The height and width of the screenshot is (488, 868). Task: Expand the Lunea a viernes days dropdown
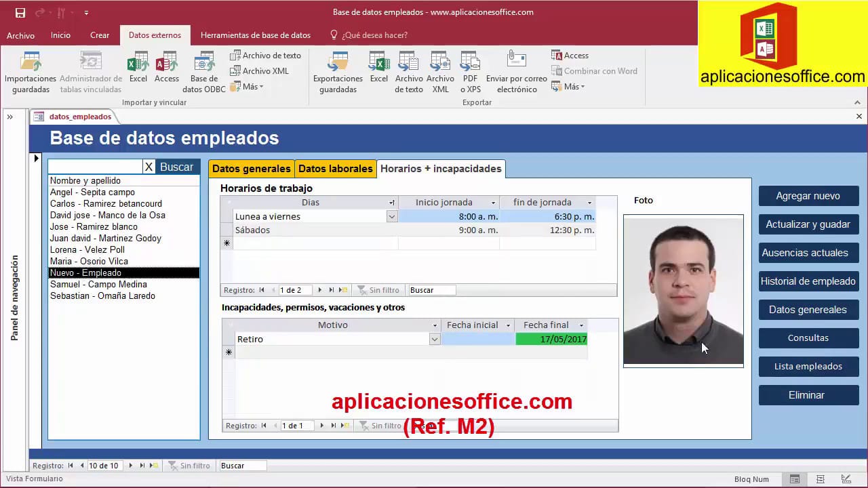click(391, 216)
